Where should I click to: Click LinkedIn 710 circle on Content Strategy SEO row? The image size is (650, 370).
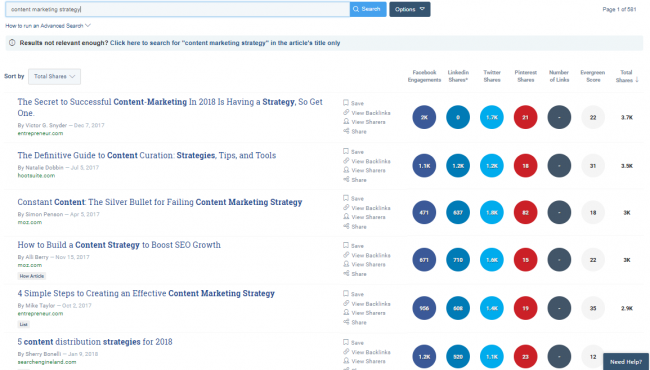458,260
